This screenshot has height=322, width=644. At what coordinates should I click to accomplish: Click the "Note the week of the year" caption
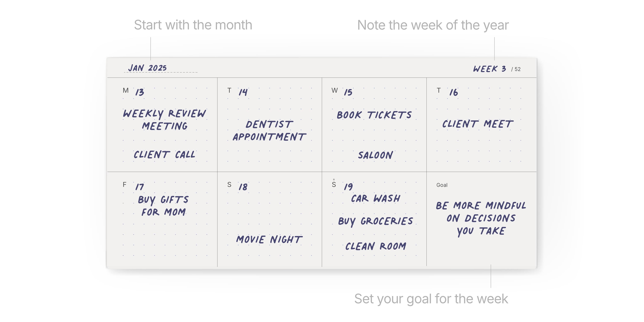(433, 25)
